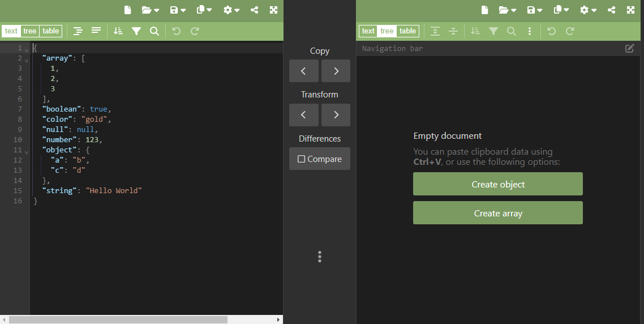Viewport: 644px width, 324px height.
Task: Open the left editor's copy menu
Action: [204, 10]
